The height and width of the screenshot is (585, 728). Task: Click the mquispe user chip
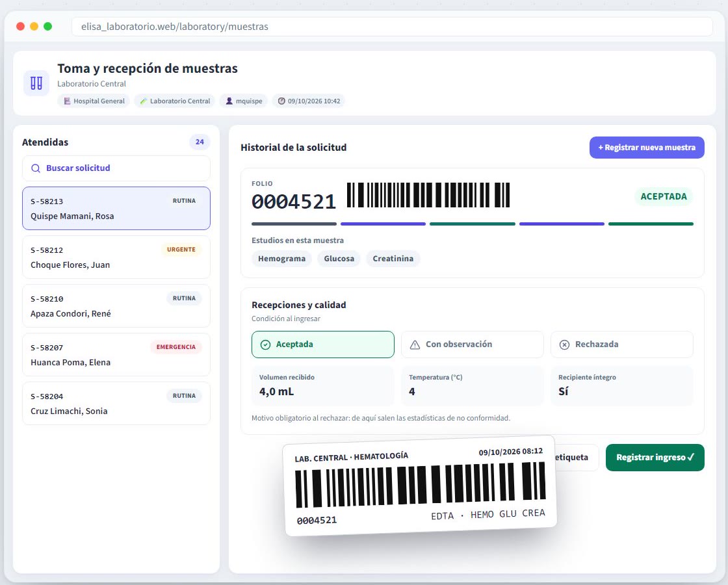tap(243, 101)
